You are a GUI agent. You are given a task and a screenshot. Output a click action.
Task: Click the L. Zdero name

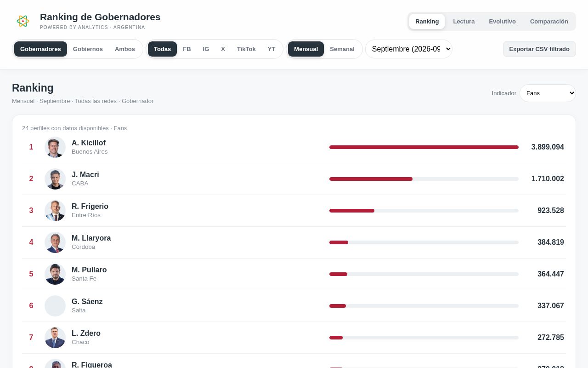tap(86, 333)
